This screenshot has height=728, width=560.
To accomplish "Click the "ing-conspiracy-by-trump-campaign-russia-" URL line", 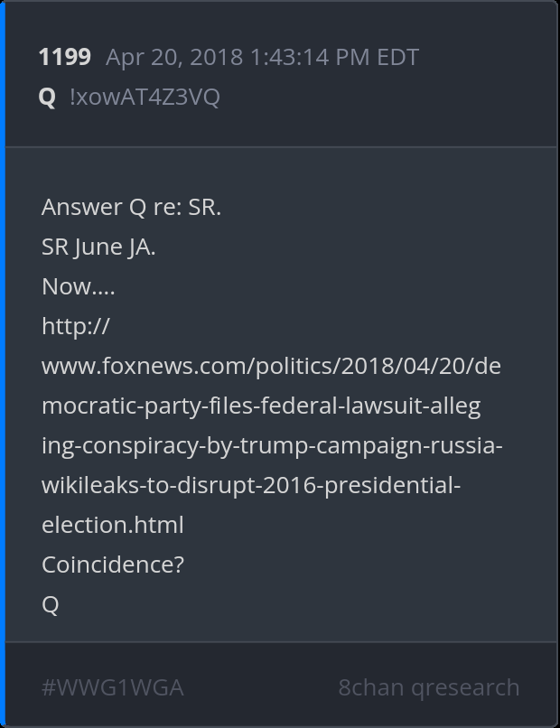I will (x=272, y=446).
